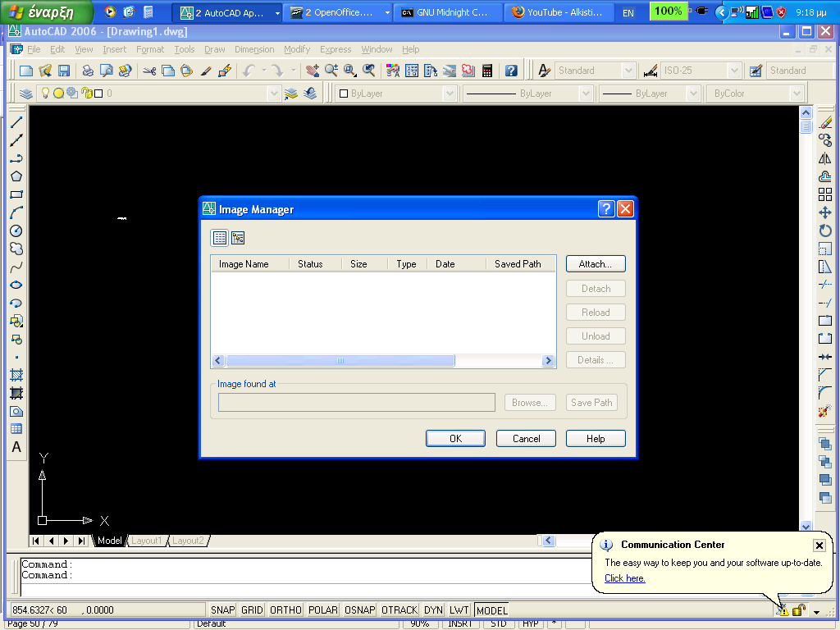Image resolution: width=840 pixels, height=630 pixels.
Task: Toggle SNAP mode in status bar
Action: click(x=223, y=609)
